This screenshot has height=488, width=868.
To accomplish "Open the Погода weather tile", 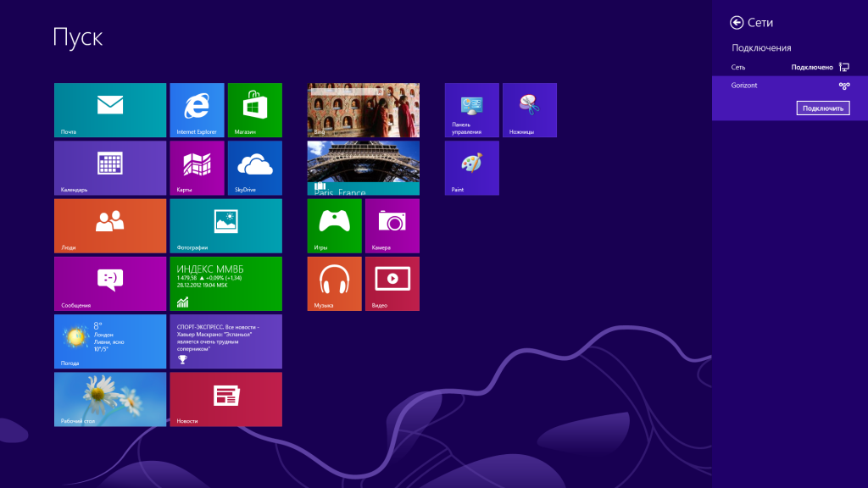I will (110, 341).
